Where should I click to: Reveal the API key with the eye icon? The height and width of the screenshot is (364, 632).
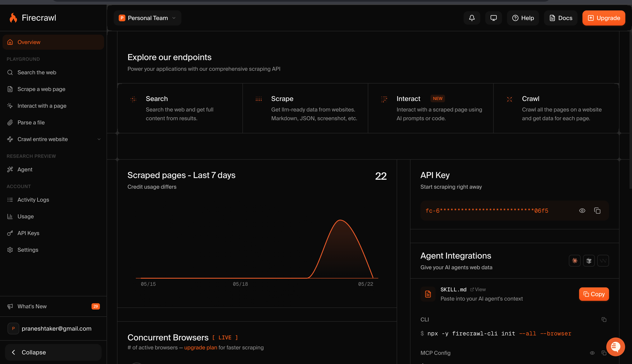[582, 211]
